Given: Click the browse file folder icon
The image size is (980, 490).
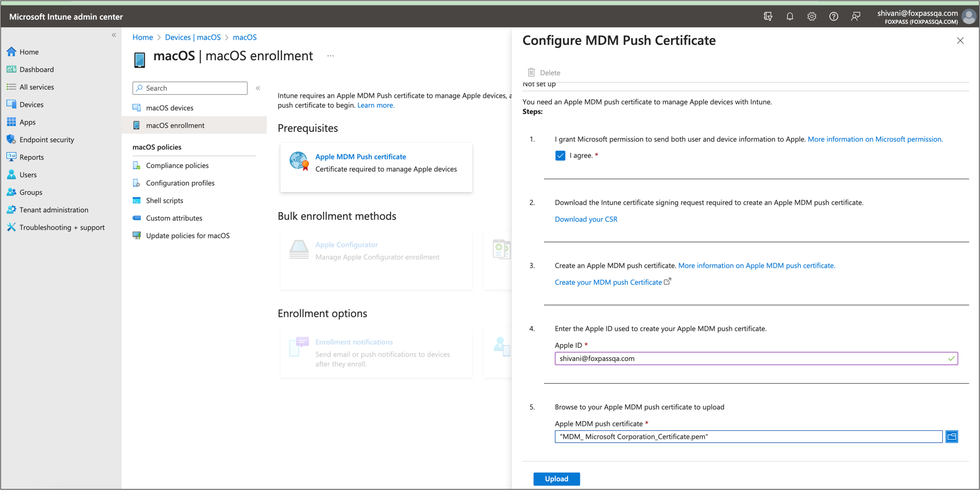Looking at the screenshot, I should pos(951,437).
